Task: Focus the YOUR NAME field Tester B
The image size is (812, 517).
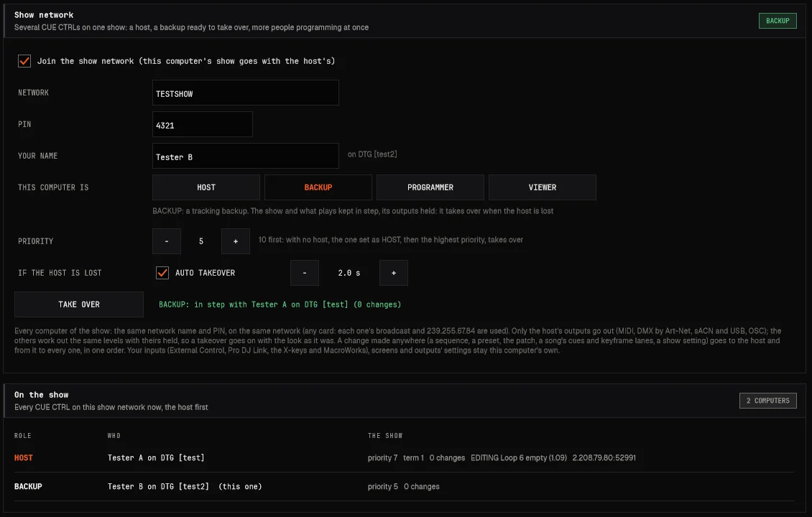Action: (246, 156)
